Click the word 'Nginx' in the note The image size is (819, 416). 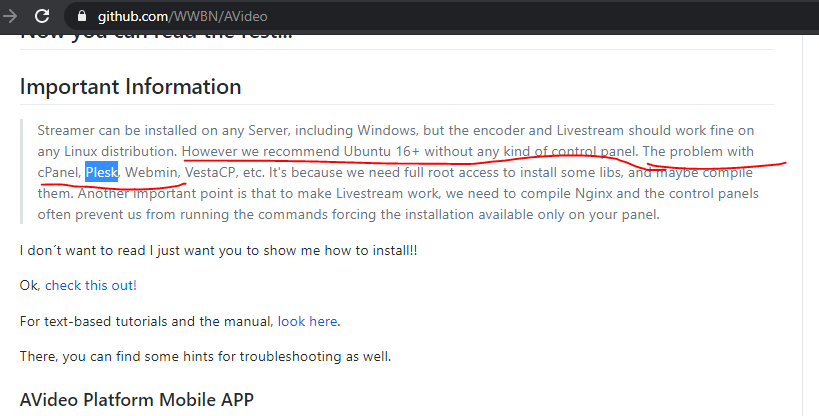tap(594, 193)
